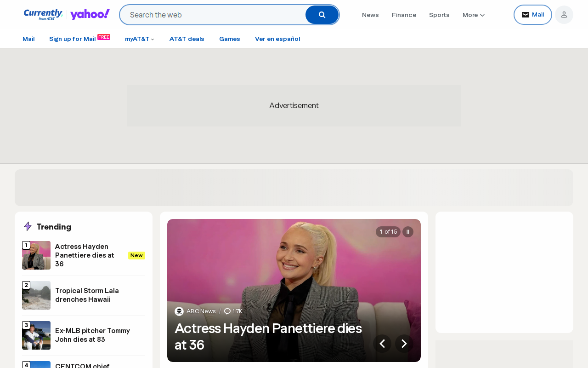Click the Mail button in header
The height and width of the screenshot is (368, 588).
tap(533, 15)
